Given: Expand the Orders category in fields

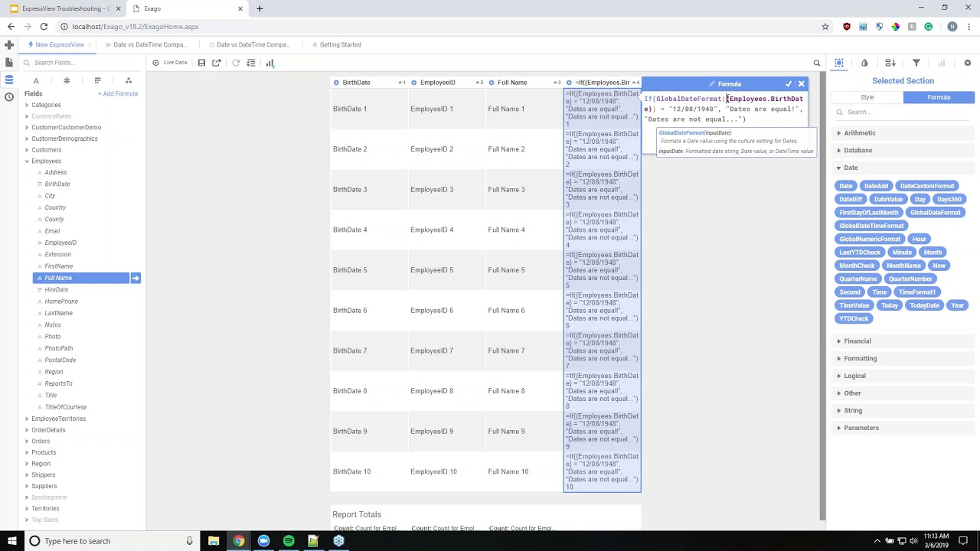Looking at the screenshot, I should tap(27, 441).
